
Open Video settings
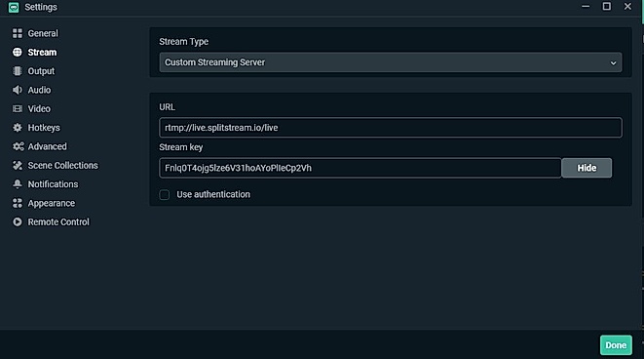pos(39,109)
